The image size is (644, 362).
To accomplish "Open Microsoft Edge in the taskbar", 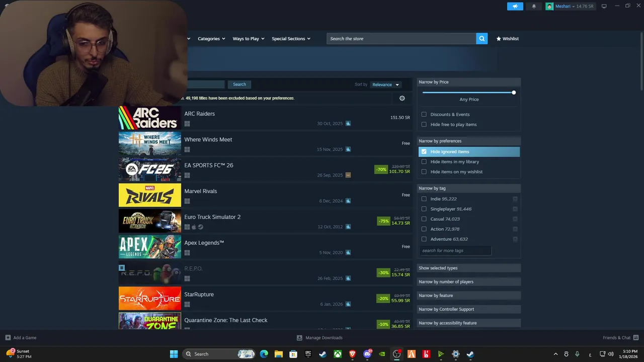I will click(264, 354).
